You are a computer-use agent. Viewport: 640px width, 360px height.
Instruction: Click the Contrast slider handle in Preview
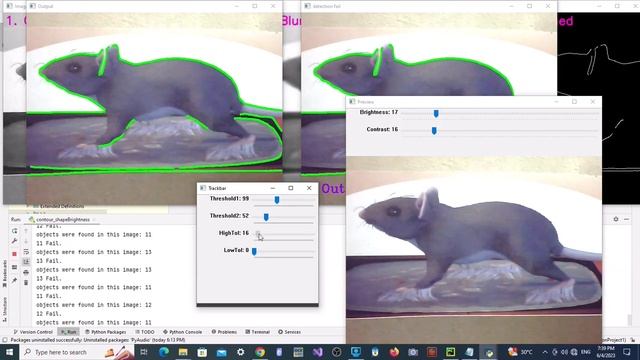pos(434,131)
